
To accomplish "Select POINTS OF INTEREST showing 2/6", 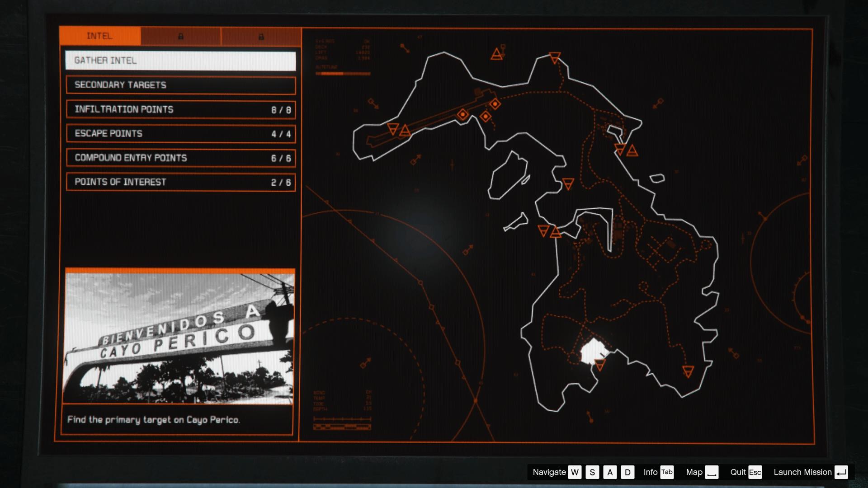I will [x=180, y=182].
